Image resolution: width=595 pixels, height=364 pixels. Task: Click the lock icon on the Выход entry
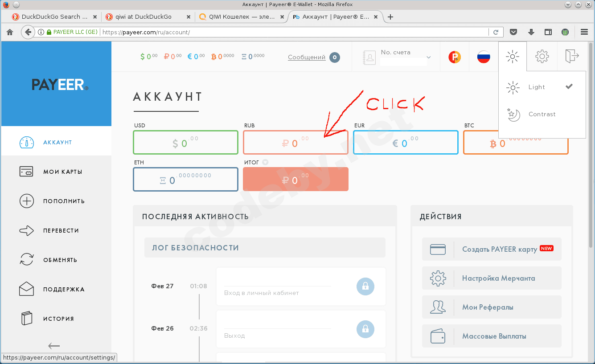click(x=365, y=329)
